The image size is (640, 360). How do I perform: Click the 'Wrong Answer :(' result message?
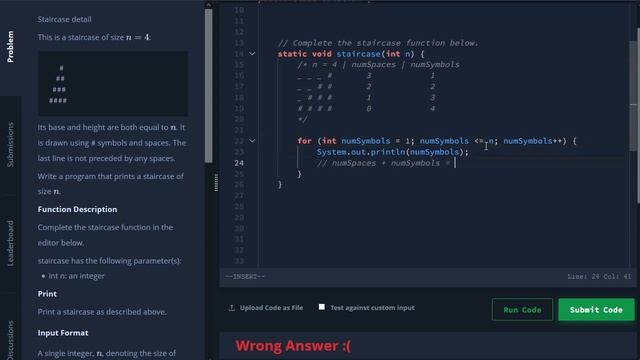tap(293, 346)
